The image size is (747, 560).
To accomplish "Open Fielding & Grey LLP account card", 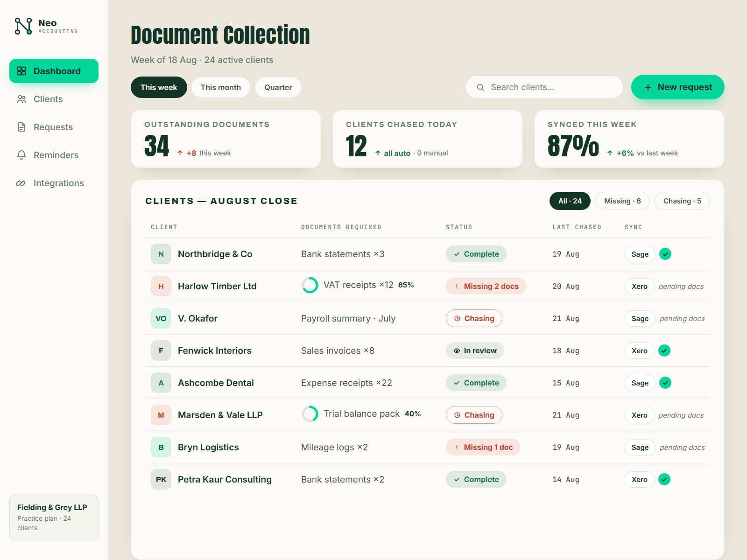I will (54, 518).
